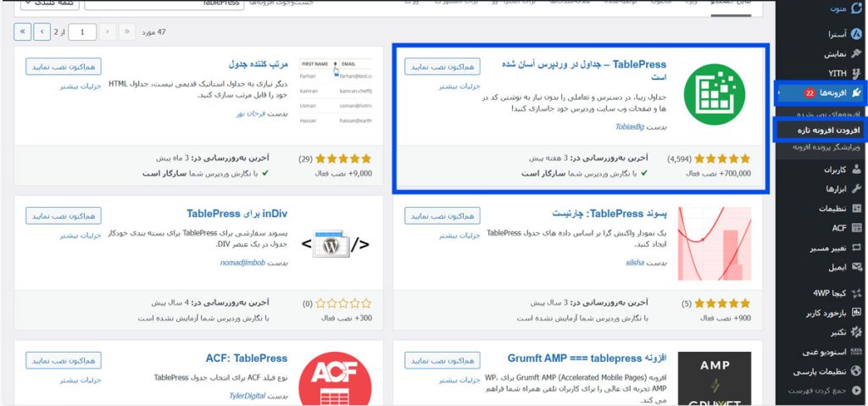
Task: Open جزئیات بیشتر for چارتیست extension
Action: [459, 236]
